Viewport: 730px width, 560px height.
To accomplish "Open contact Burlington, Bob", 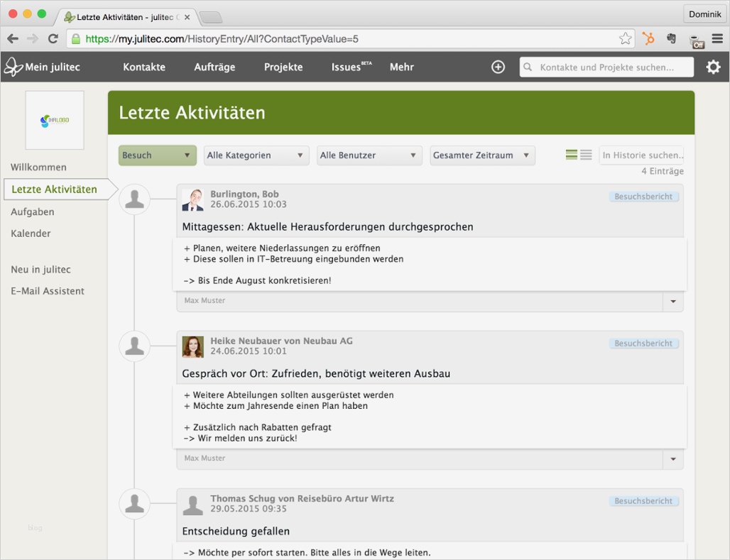I will (244, 194).
